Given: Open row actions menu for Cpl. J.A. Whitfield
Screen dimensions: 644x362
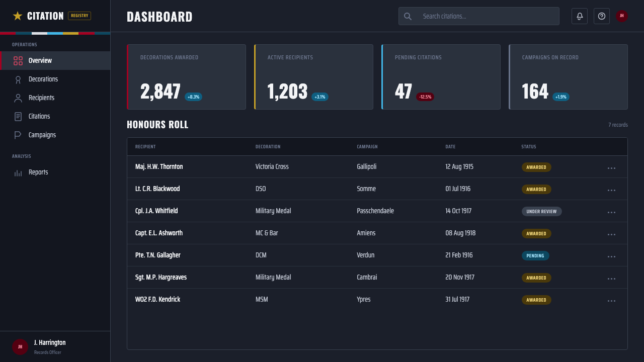Looking at the screenshot, I should click(611, 212).
